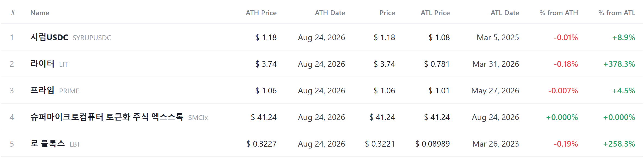Viewport: 644px width, 158px height.
Task: Sort table by ATH Price column
Action: coord(261,13)
